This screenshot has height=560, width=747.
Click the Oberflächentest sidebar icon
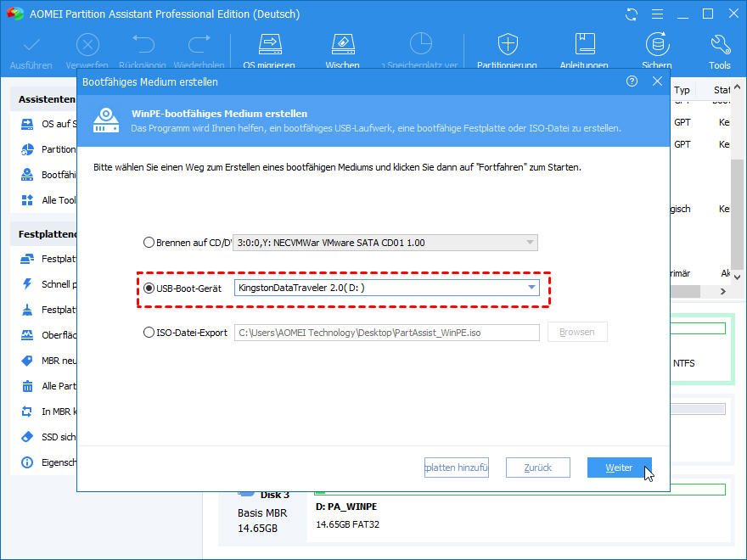tap(27, 335)
